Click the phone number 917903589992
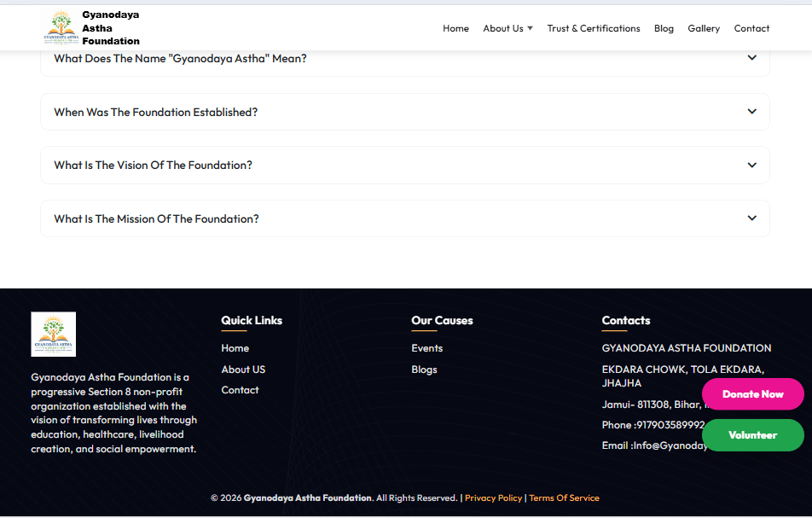Viewport: 812px width, 518px height. point(670,425)
